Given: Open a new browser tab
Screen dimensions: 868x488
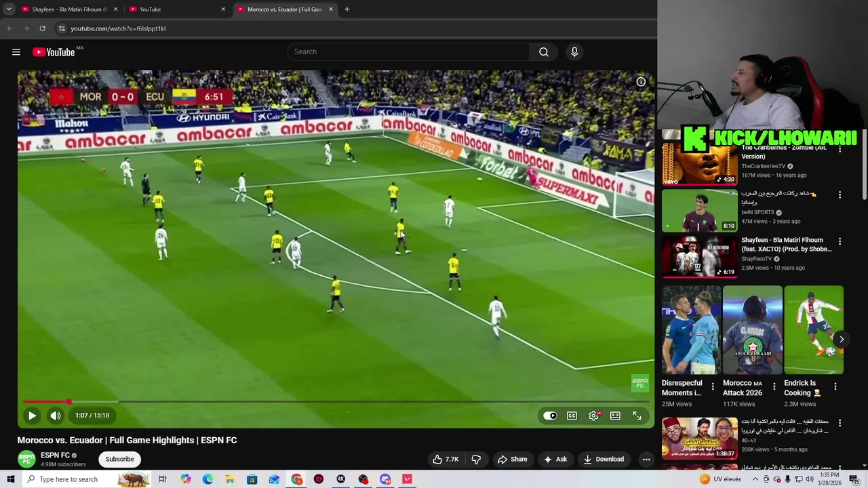Looking at the screenshot, I should (347, 9).
